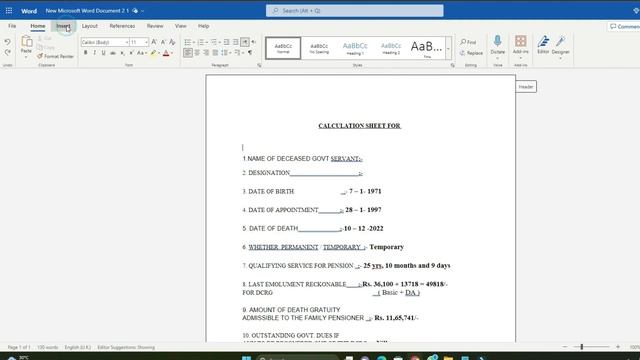This screenshot has width=640, height=360.
Task: Toggle left paragraph alignment
Action: click(x=188, y=53)
